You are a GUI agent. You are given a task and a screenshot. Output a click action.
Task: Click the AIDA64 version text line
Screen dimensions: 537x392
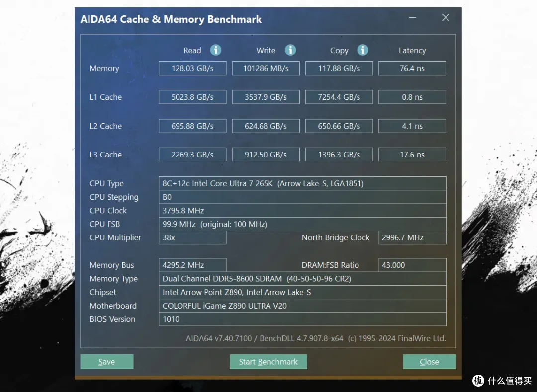coord(316,338)
